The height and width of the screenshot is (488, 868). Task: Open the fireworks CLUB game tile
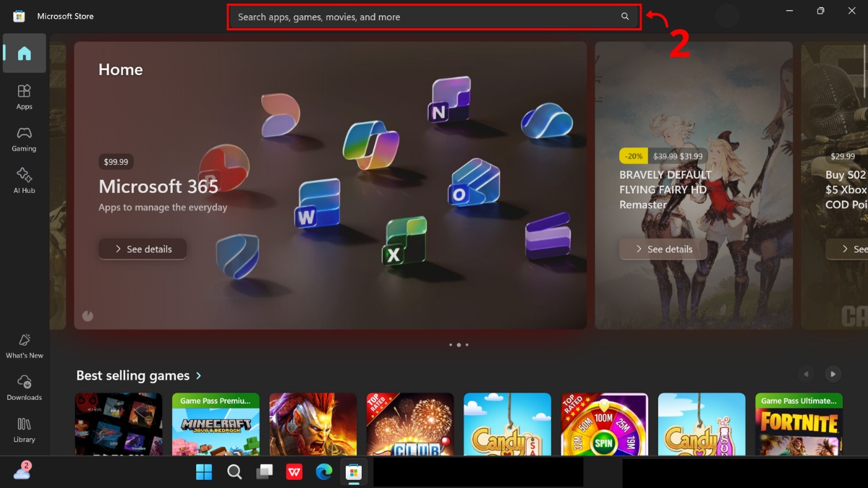pos(410,424)
